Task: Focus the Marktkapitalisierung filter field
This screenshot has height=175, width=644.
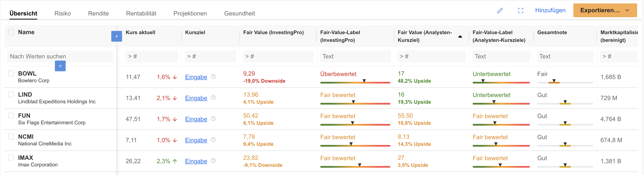Action: coord(619,56)
